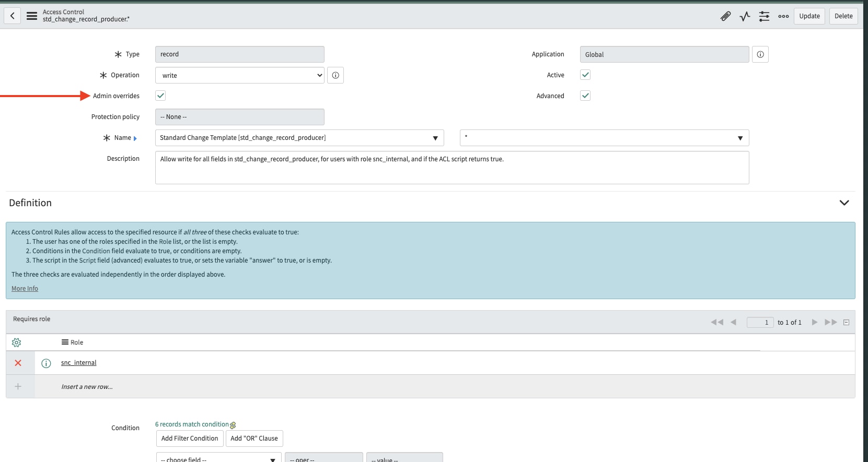Toggle the Active checkbox
Viewport: 868px width, 462px height.
click(x=585, y=75)
